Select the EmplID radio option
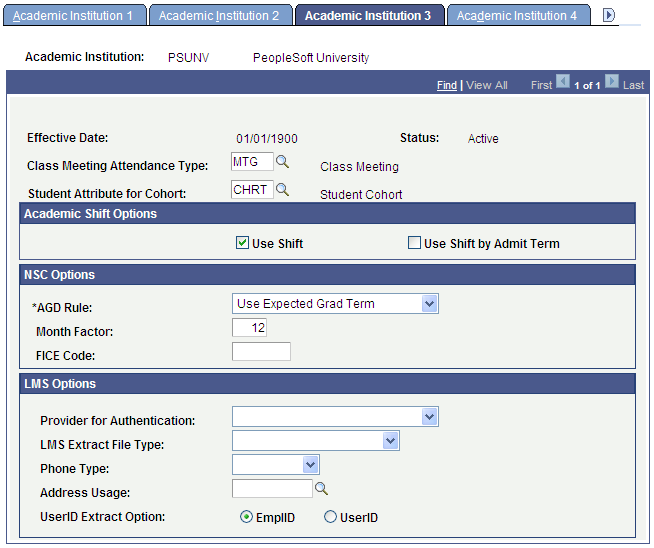The width and height of the screenshot is (654, 548). 247,517
